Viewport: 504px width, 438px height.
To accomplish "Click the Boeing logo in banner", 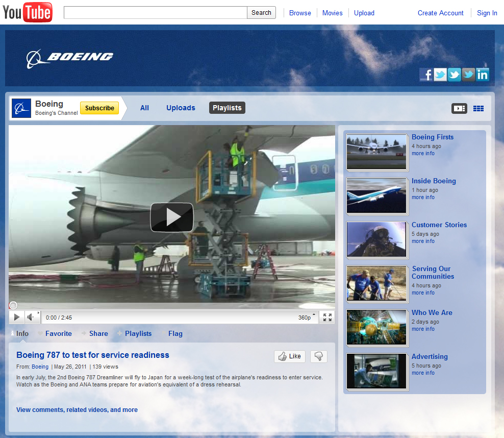I will (70, 59).
